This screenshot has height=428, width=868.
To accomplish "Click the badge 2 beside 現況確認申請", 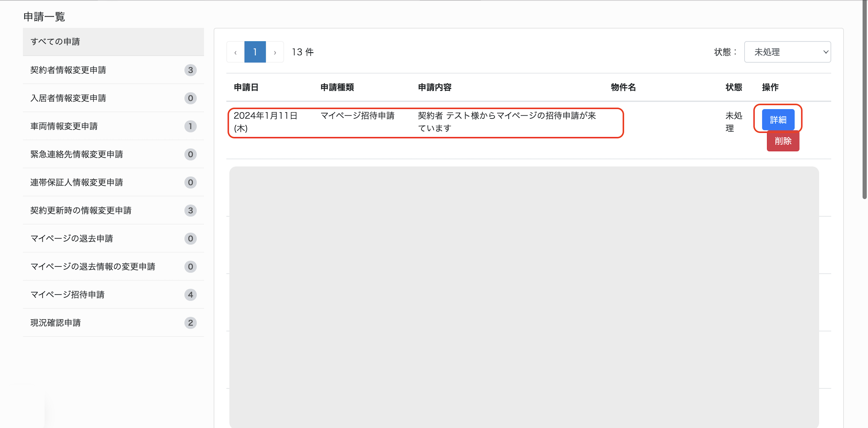I will (x=190, y=323).
